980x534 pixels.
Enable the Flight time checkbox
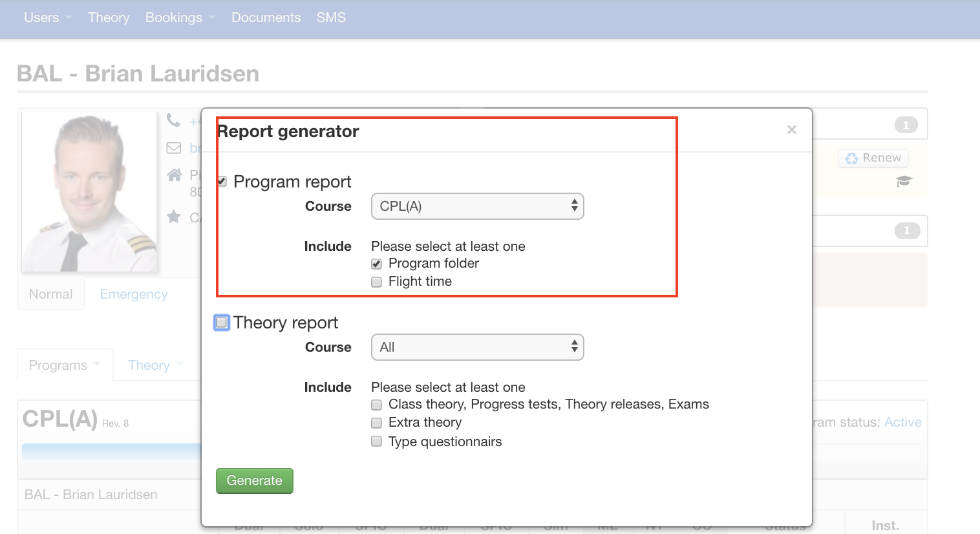(376, 282)
